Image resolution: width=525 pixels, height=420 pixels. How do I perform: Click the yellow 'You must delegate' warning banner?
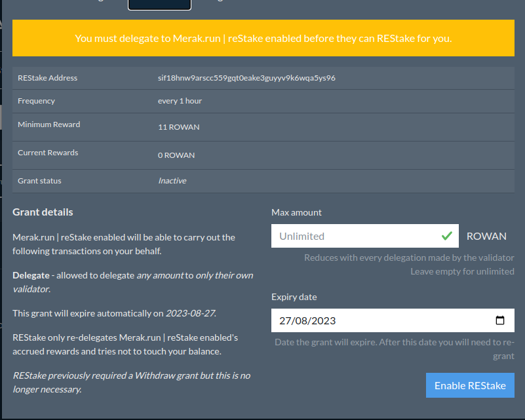pyautogui.click(x=263, y=38)
